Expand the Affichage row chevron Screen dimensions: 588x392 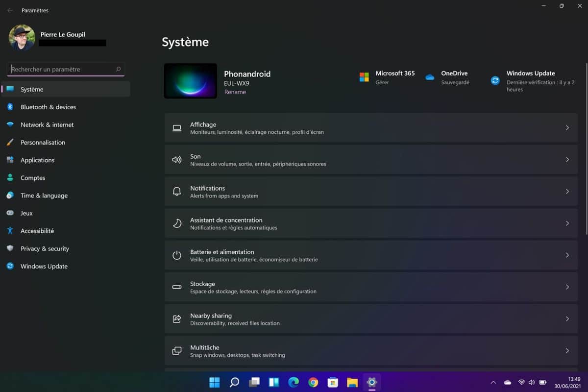(567, 128)
